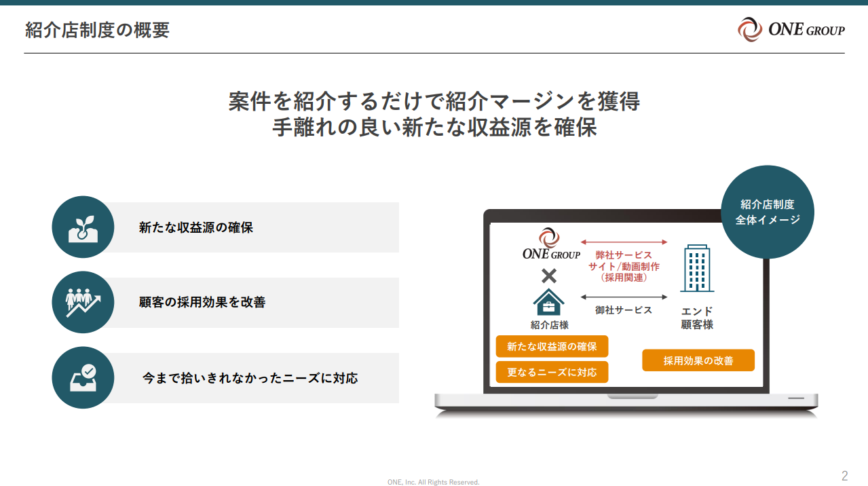Expand the 紹介店制度全体イメージ circle badge
Viewport: 868px width, 486px height.
tap(767, 212)
